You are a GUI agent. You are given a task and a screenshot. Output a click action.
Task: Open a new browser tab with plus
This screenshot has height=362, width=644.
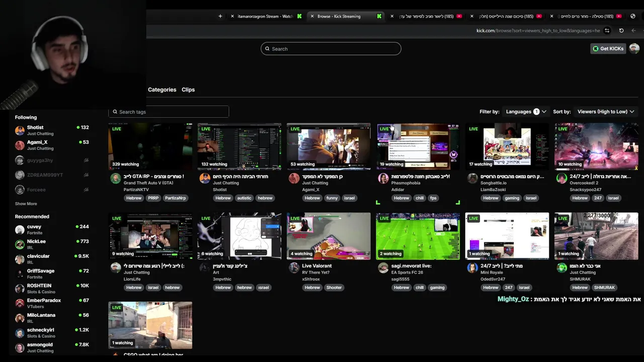[220, 16]
